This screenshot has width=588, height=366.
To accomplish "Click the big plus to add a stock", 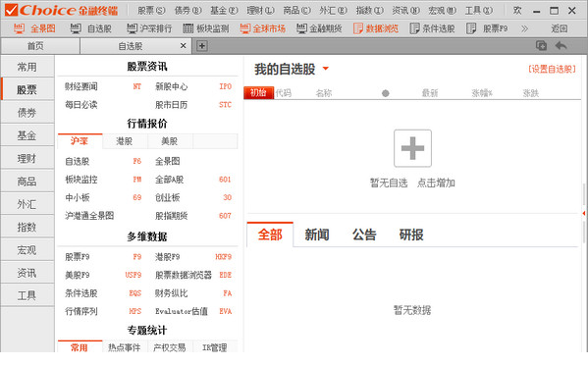I will pyautogui.click(x=412, y=148).
